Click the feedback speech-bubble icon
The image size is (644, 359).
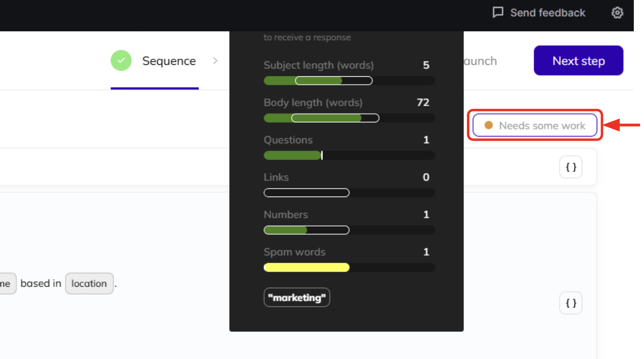point(498,12)
